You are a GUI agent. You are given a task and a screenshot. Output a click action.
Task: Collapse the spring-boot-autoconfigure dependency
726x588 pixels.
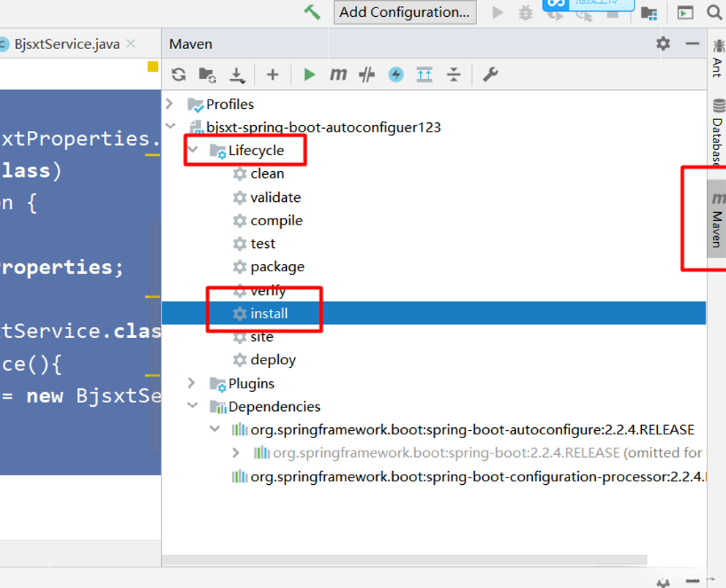(x=215, y=429)
